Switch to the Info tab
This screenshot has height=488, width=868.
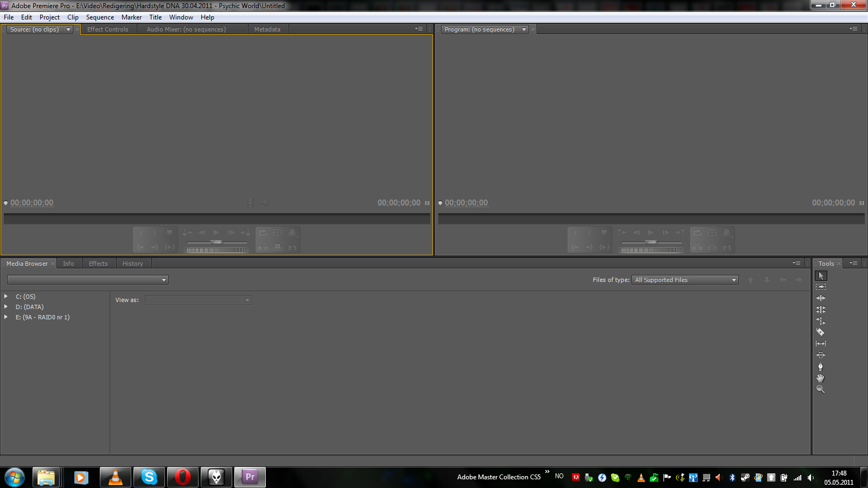coord(68,264)
